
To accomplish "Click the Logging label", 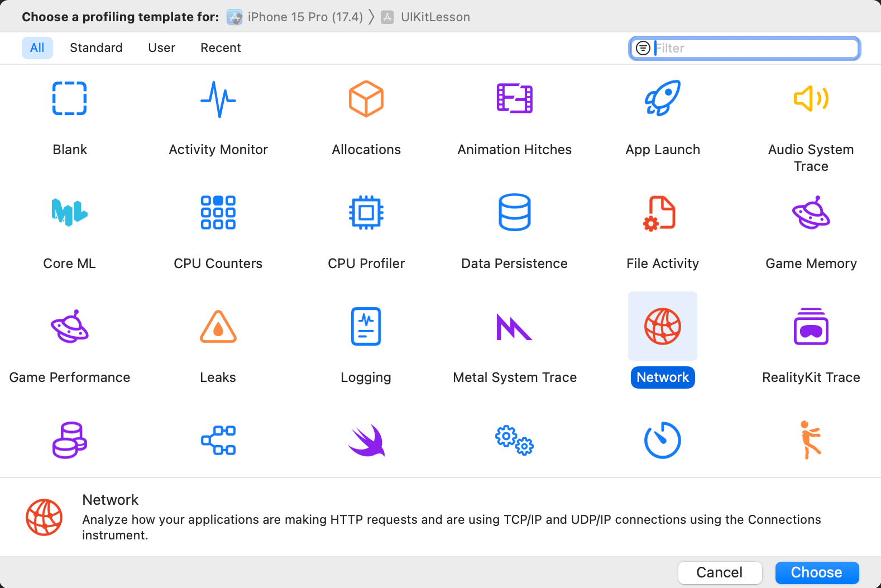I will coord(366,377).
